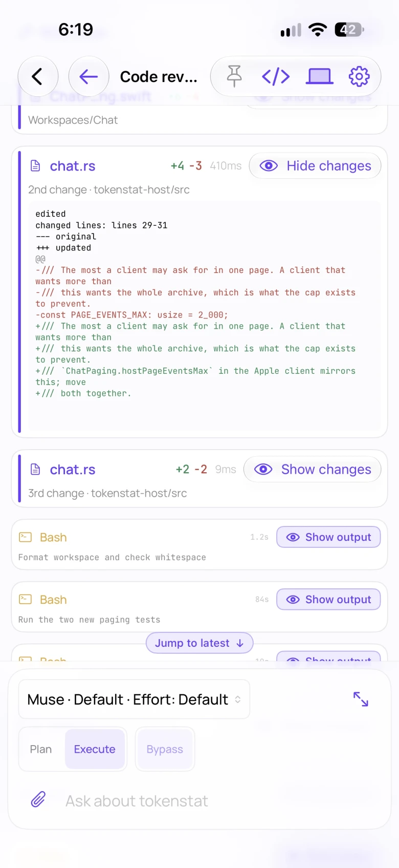Hide changes for 2nd change chat.rs
The height and width of the screenshot is (868, 399).
point(315,166)
